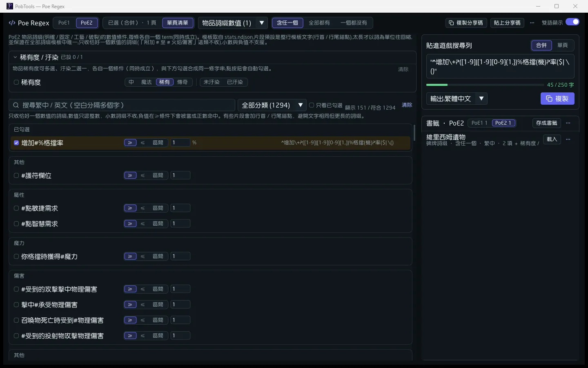Enable 只看已勾選 filter checkbox
Image resolution: width=588 pixels, height=368 pixels.
[x=312, y=105]
